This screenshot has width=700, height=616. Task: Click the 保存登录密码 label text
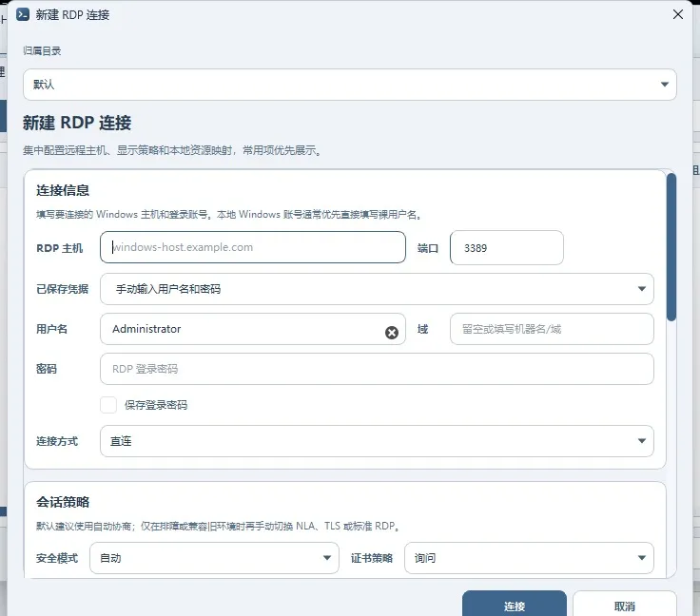pos(156,405)
